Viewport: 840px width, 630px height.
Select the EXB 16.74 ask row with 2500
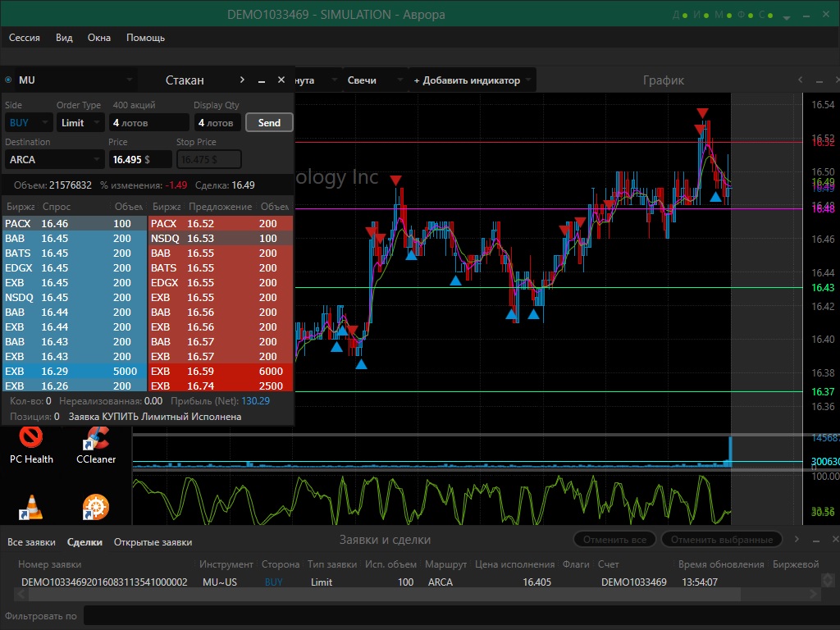[x=221, y=386]
